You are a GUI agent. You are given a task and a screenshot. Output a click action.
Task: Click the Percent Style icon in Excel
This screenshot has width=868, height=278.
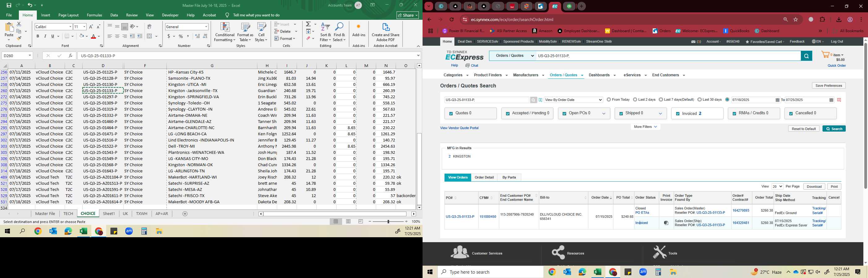coord(181,36)
